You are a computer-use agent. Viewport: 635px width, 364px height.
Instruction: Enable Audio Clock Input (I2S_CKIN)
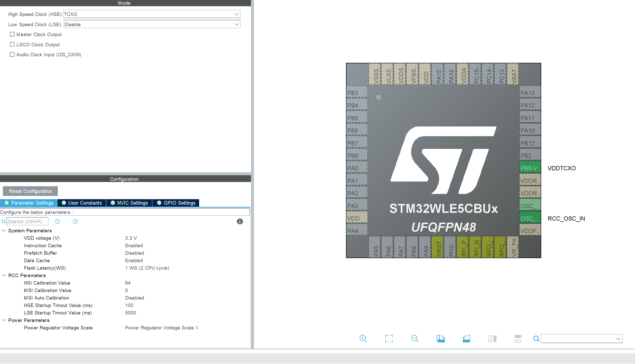[x=12, y=54]
